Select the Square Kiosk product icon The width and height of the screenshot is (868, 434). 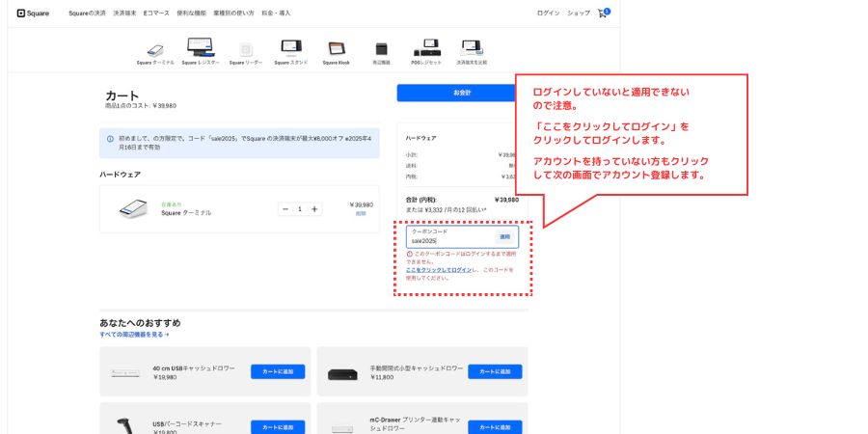tap(337, 49)
